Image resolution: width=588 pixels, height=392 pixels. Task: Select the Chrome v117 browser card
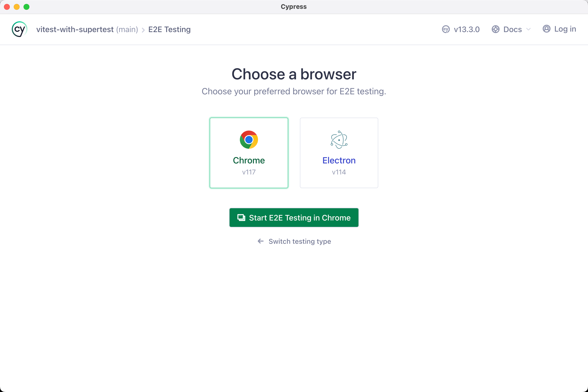249,153
